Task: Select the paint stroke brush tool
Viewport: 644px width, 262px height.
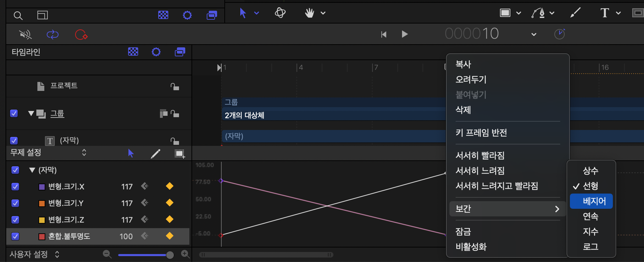Action: (575, 13)
